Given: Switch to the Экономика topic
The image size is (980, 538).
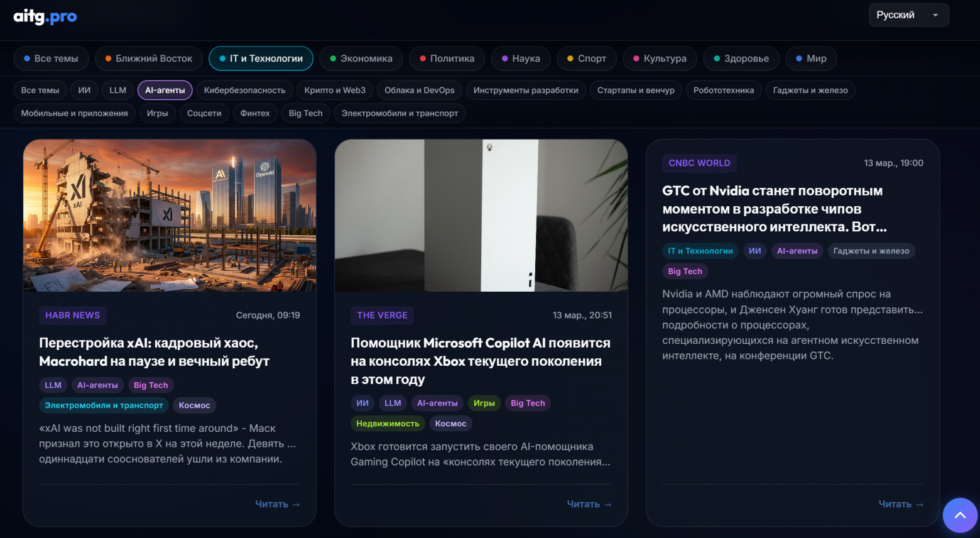Looking at the screenshot, I should point(361,58).
